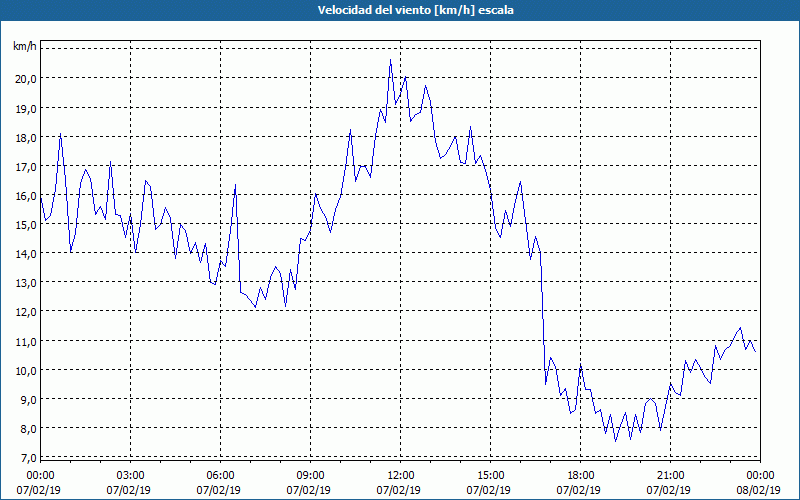Click the '07/02/19' date under 09:00
Image resolution: width=800 pixels, height=500 pixels.
point(309,490)
